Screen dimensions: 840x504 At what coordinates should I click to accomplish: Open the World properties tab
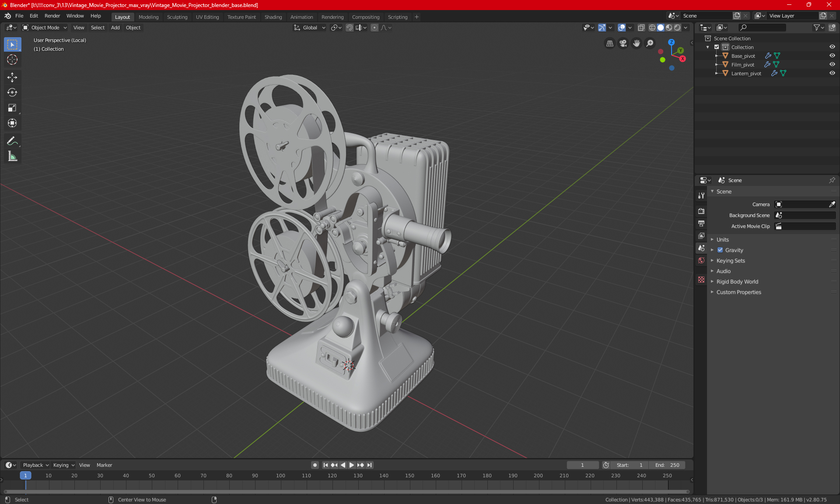point(701,260)
